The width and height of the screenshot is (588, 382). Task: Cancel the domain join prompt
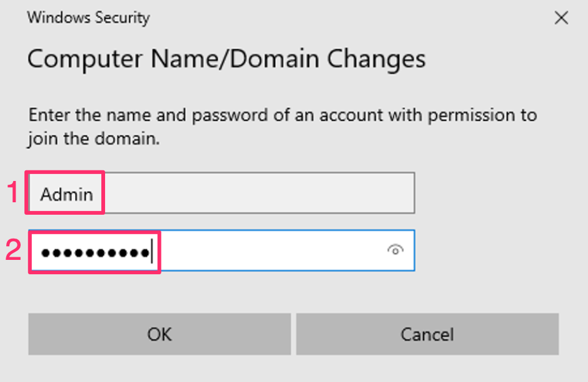(427, 334)
